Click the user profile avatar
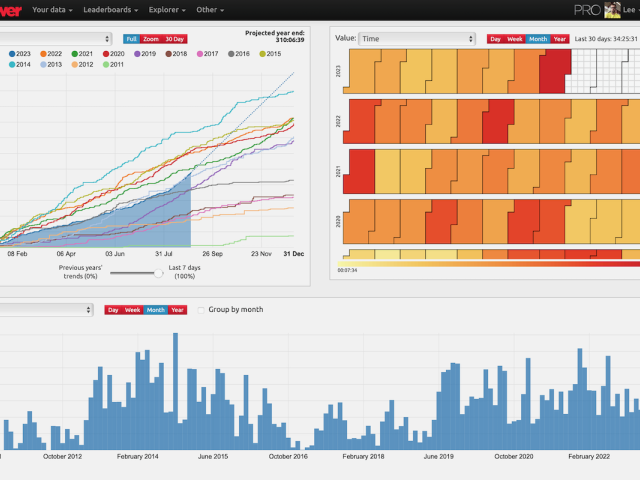The image size is (640, 480). coord(613,10)
